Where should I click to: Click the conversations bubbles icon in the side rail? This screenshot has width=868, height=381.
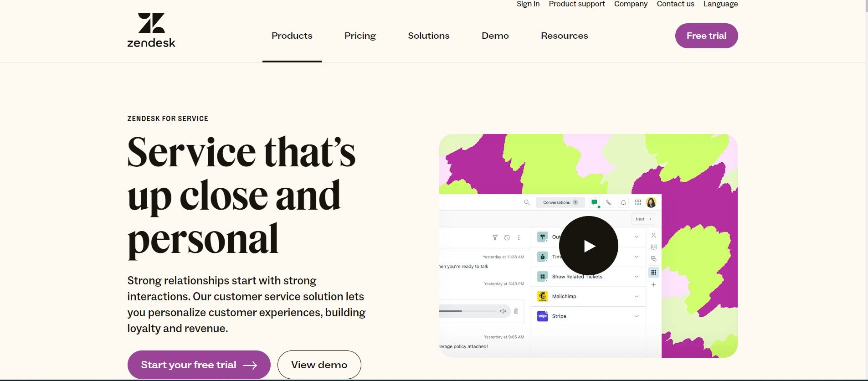[x=653, y=258]
